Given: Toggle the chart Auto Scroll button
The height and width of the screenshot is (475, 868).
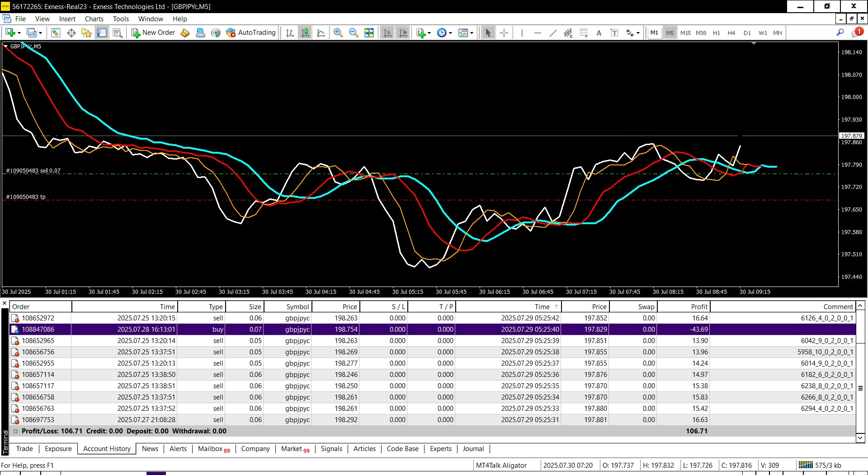Looking at the screenshot, I should coord(387,33).
